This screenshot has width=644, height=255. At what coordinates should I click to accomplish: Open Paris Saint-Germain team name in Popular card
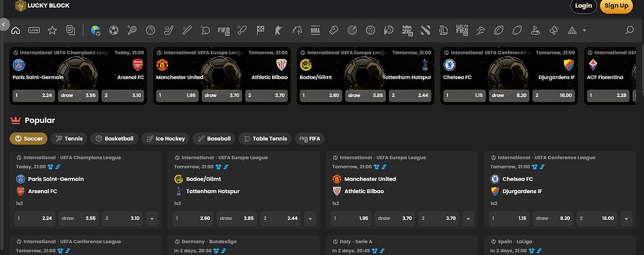(56, 179)
